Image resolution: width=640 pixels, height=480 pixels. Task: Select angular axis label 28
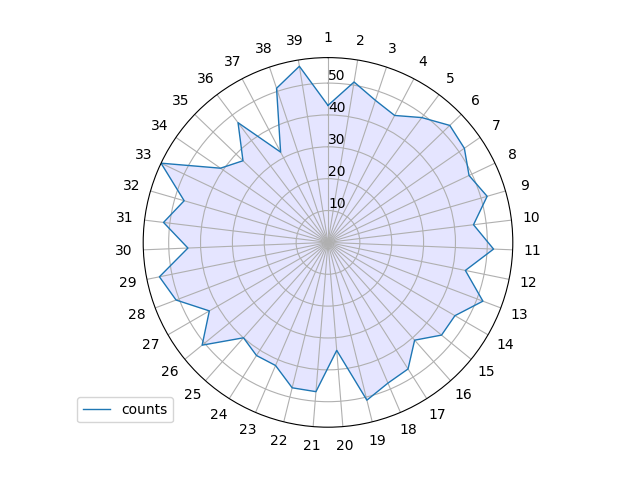click(137, 314)
